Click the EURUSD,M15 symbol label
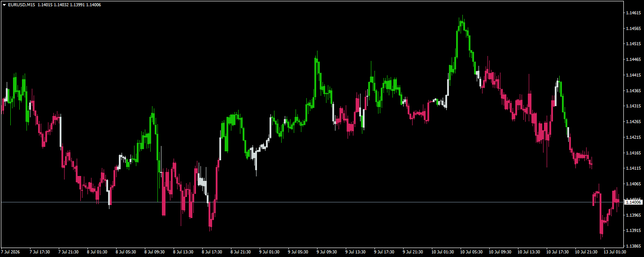 click(x=22, y=4)
